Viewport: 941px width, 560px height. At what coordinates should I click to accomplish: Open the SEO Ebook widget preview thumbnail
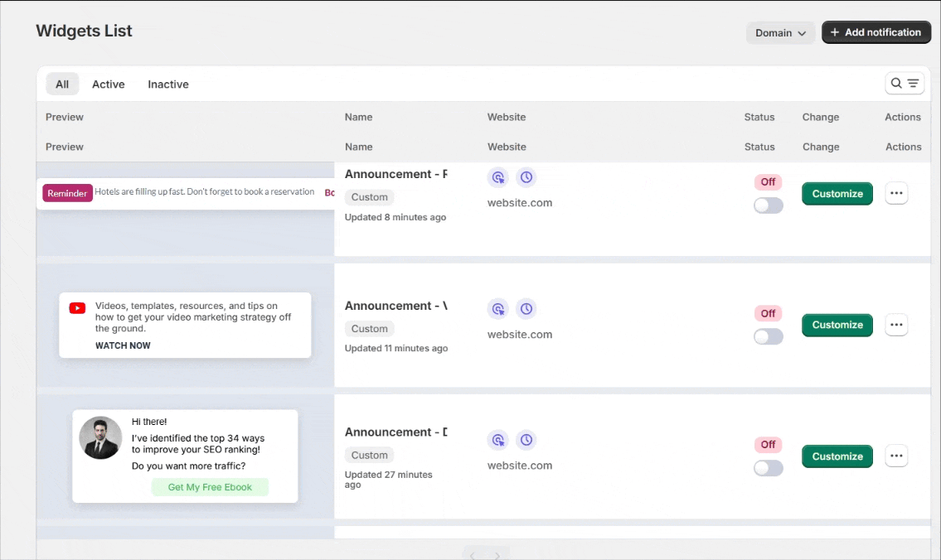[x=185, y=456]
